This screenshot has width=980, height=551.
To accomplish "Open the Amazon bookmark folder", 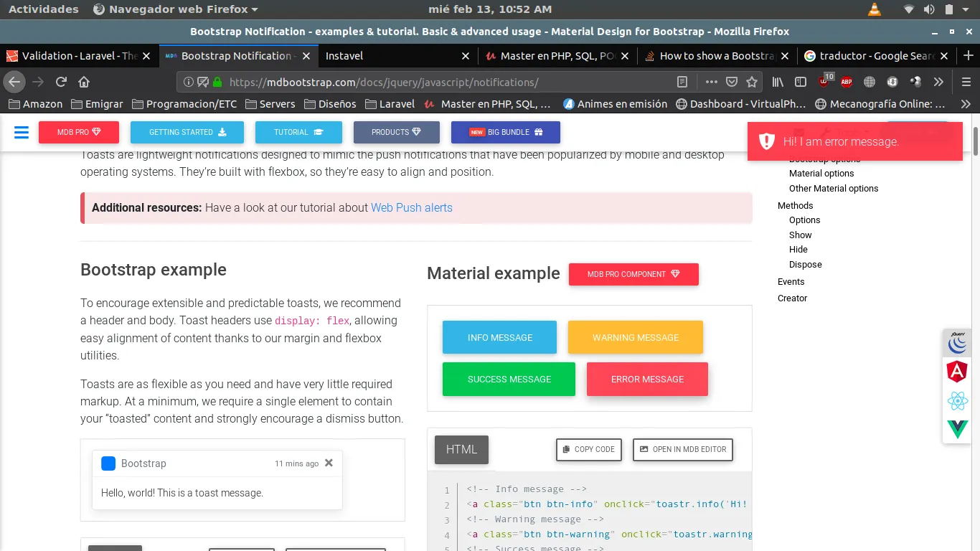I will tap(35, 104).
